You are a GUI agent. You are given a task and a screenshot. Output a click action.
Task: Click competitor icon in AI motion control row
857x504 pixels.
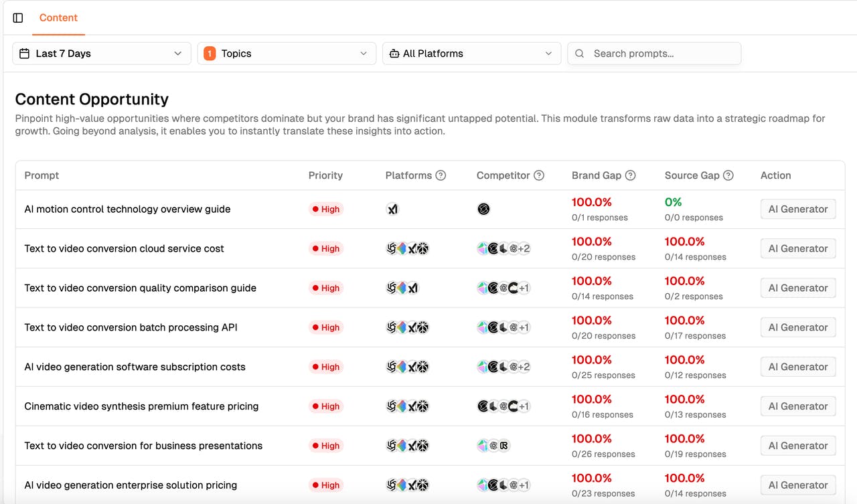click(483, 209)
